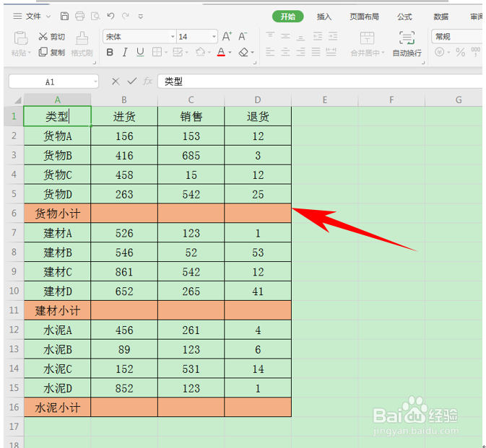486x448 pixels.
Task: Center text horizontally
Action: [285, 52]
